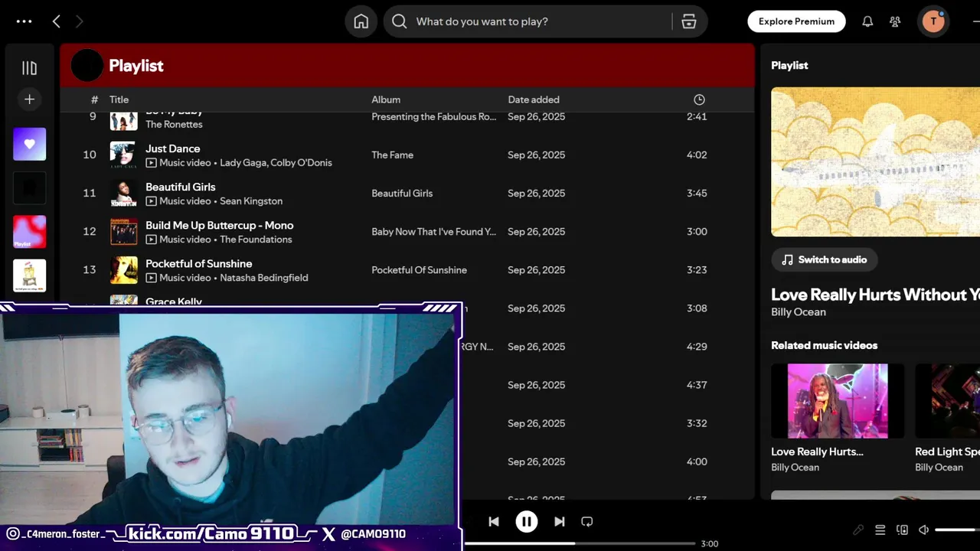Select Build Me Up Buttercup - Mono
Screen dimensions: 980x551
click(x=219, y=225)
